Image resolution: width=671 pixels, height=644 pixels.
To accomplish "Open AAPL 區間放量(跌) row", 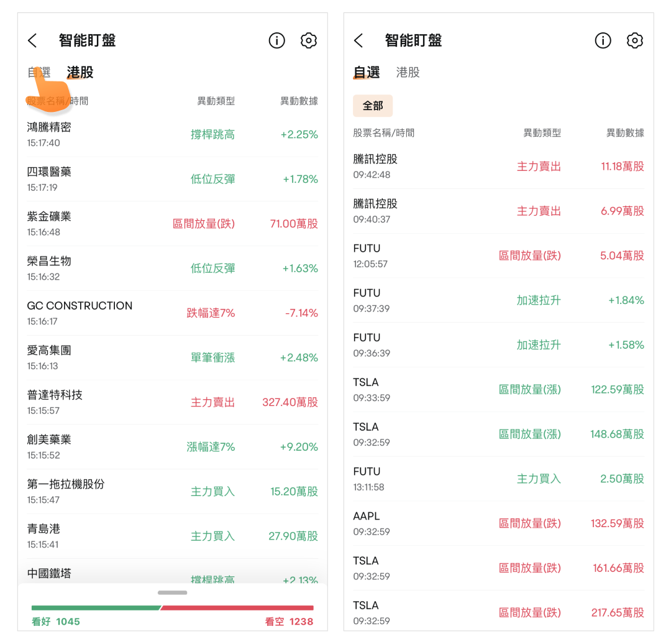I will pos(498,523).
